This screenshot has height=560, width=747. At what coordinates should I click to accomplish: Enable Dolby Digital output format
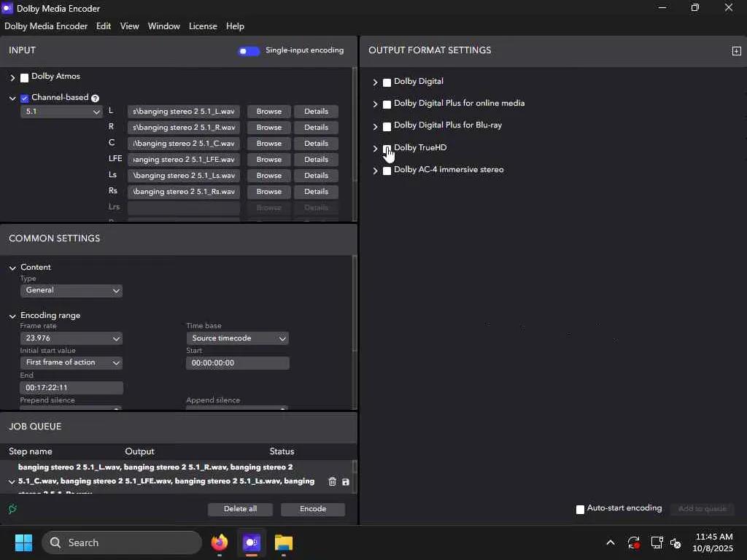[387, 83]
